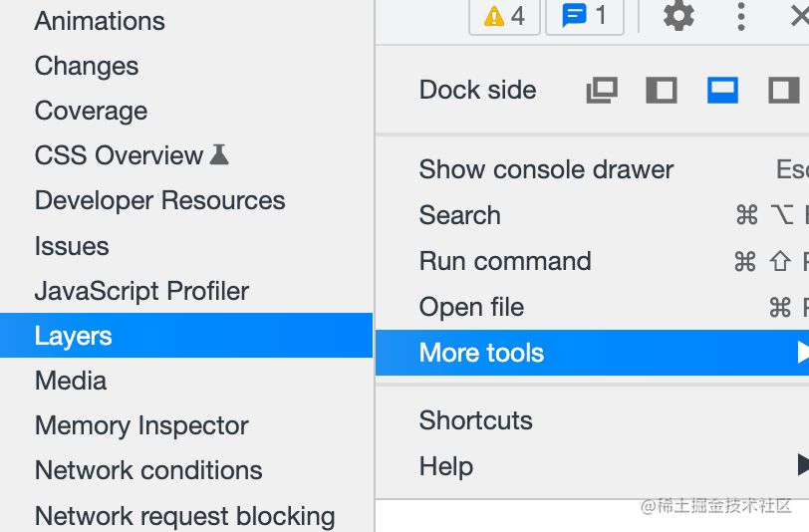Open the Memory Inspector tool
Viewport: 809px width, 532px height.
click(141, 425)
